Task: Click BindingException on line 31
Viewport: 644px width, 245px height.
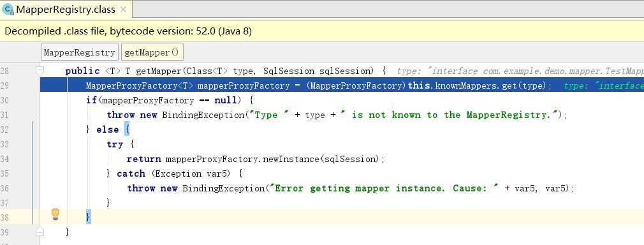Action: point(203,115)
